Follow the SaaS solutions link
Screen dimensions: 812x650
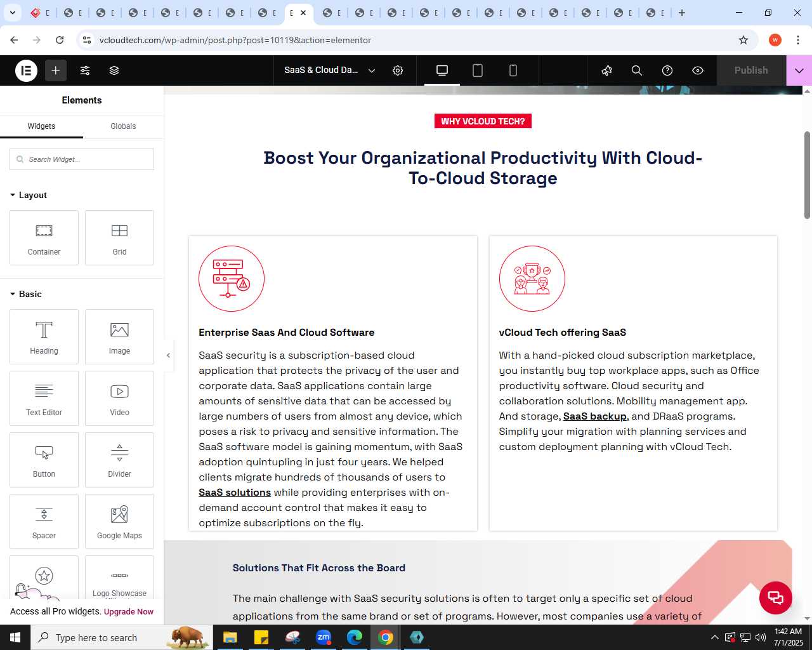235,493
